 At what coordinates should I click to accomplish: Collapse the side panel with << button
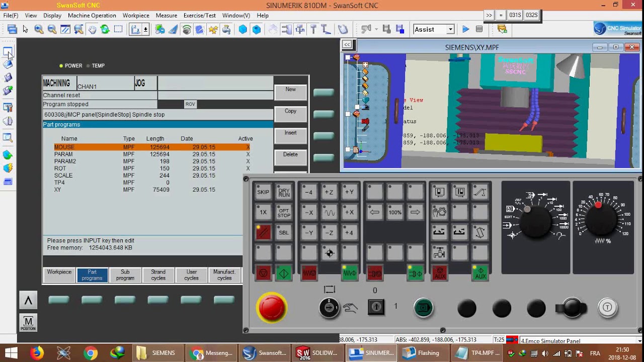[x=347, y=44]
